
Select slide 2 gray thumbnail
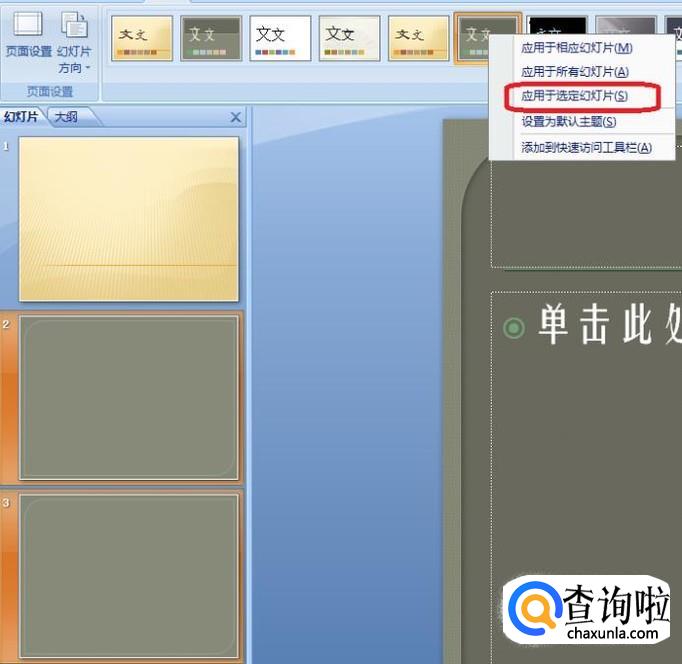click(129, 398)
